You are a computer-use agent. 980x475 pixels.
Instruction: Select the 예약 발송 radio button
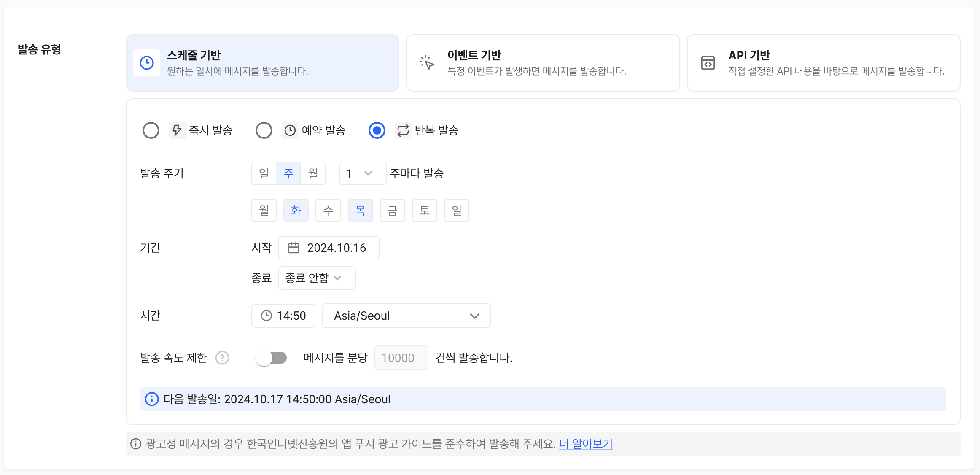(264, 130)
